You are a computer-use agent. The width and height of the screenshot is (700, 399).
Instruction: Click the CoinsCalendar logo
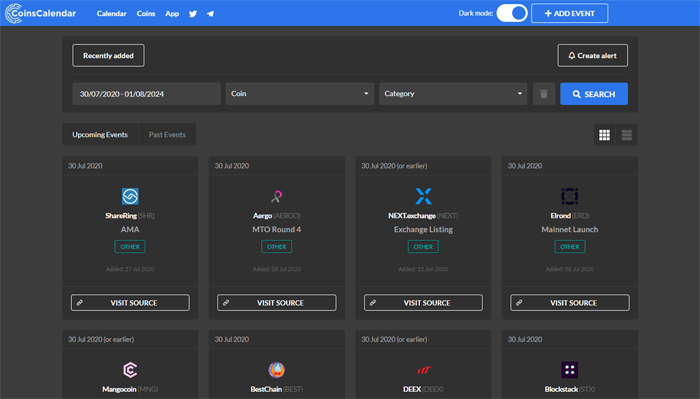pos(41,13)
